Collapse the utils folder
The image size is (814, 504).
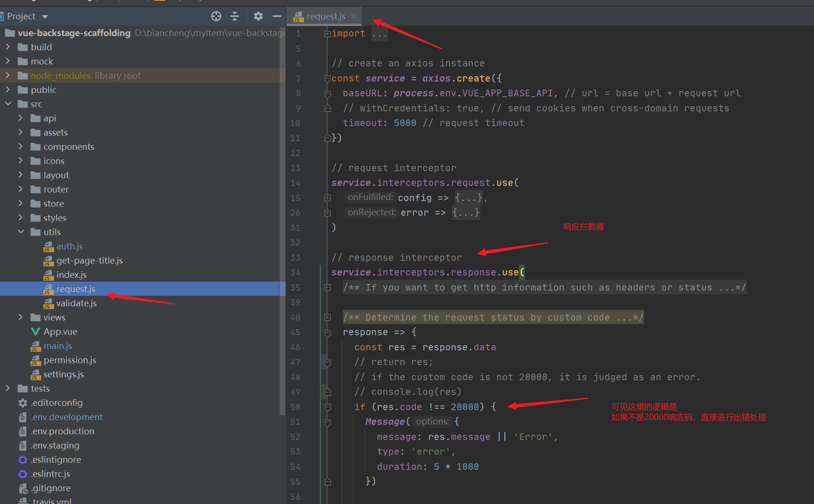20,232
